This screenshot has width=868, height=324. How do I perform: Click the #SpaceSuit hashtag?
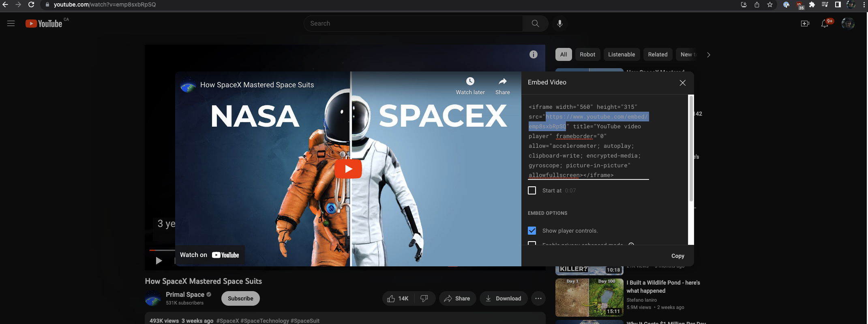(x=305, y=321)
